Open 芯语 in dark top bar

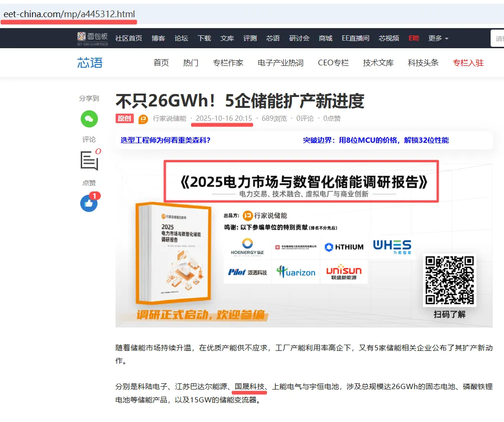tap(273, 38)
